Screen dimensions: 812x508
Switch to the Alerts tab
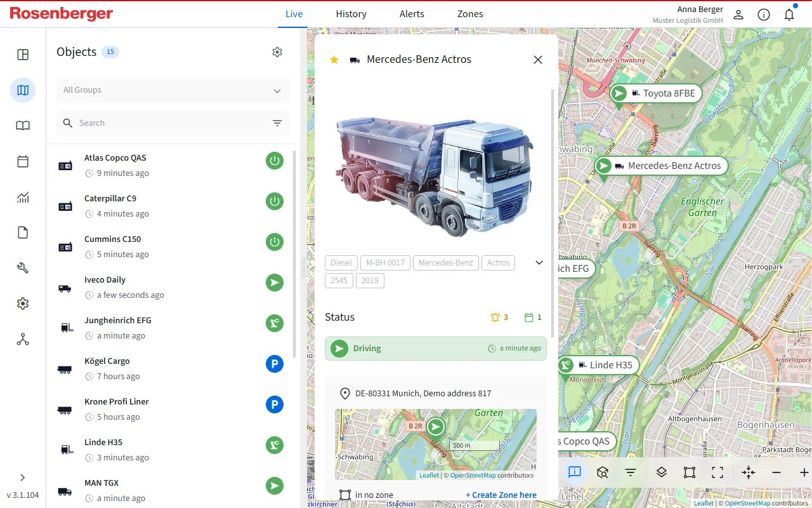[x=412, y=14]
